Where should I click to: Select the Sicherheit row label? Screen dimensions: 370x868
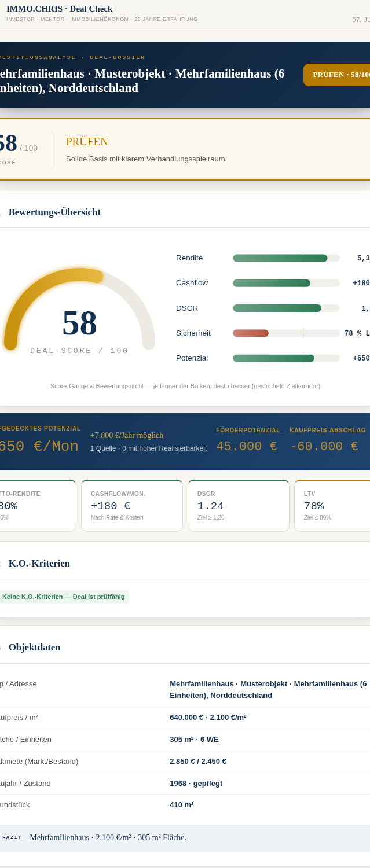[193, 333]
